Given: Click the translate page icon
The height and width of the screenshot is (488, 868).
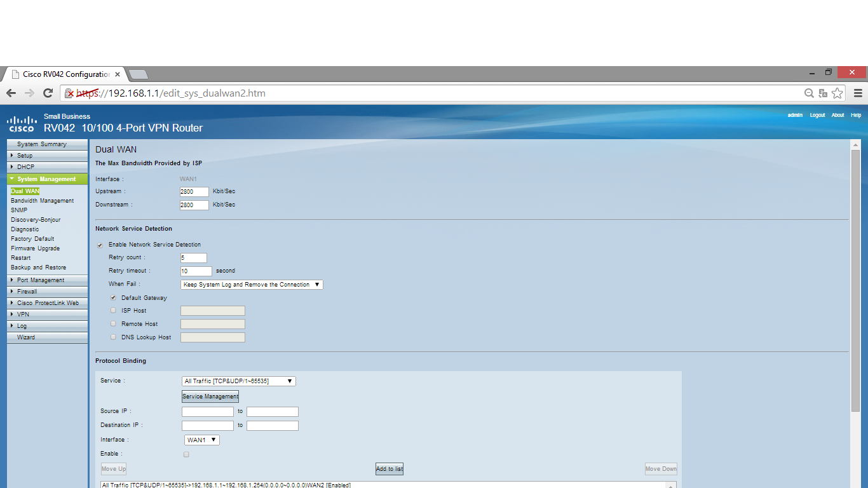Looking at the screenshot, I should (x=823, y=93).
